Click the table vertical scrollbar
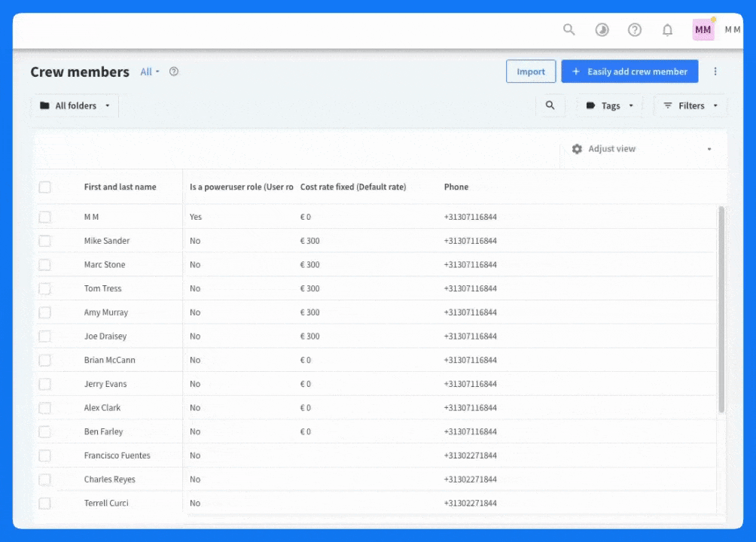This screenshot has width=756, height=542. (721, 309)
